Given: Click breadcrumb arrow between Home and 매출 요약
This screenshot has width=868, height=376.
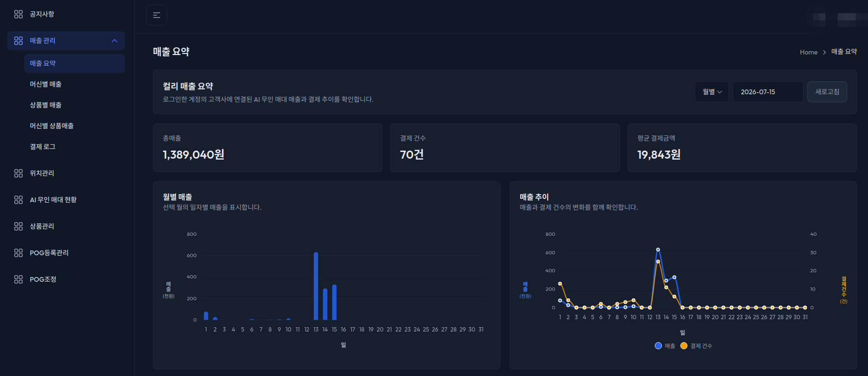Looking at the screenshot, I should coord(824,52).
